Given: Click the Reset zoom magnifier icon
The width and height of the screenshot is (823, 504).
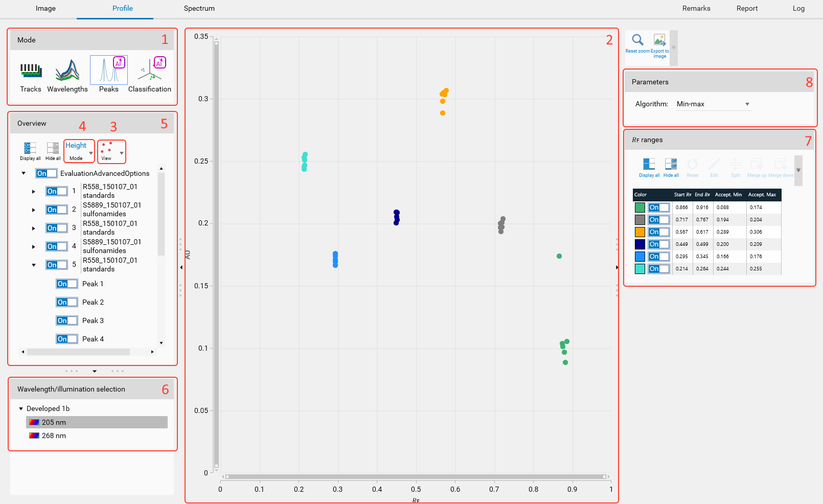Looking at the screenshot, I should [637, 40].
